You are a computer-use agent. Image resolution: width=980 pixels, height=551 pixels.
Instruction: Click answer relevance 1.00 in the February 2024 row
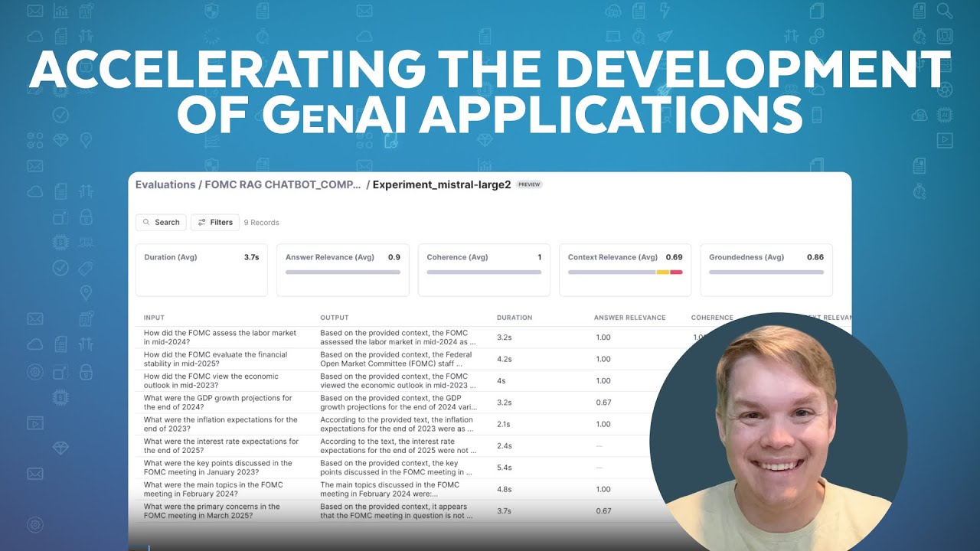click(x=603, y=489)
